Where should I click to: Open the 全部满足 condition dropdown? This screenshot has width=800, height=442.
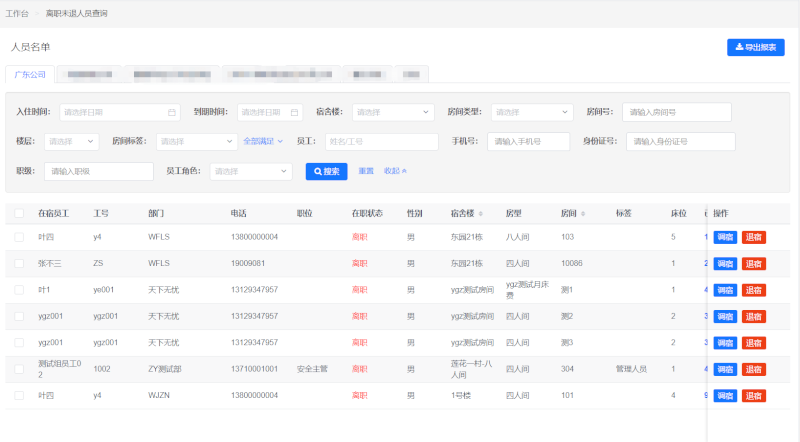click(x=263, y=141)
